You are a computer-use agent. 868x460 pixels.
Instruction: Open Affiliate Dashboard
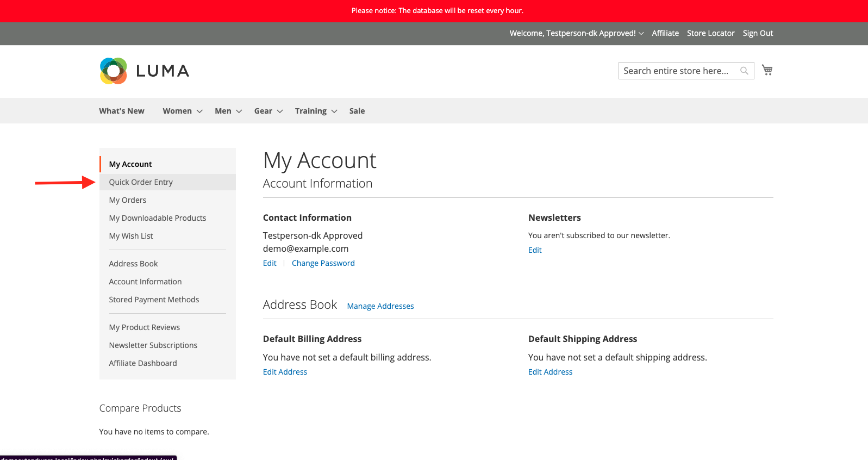pyautogui.click(x=143, y=363)
